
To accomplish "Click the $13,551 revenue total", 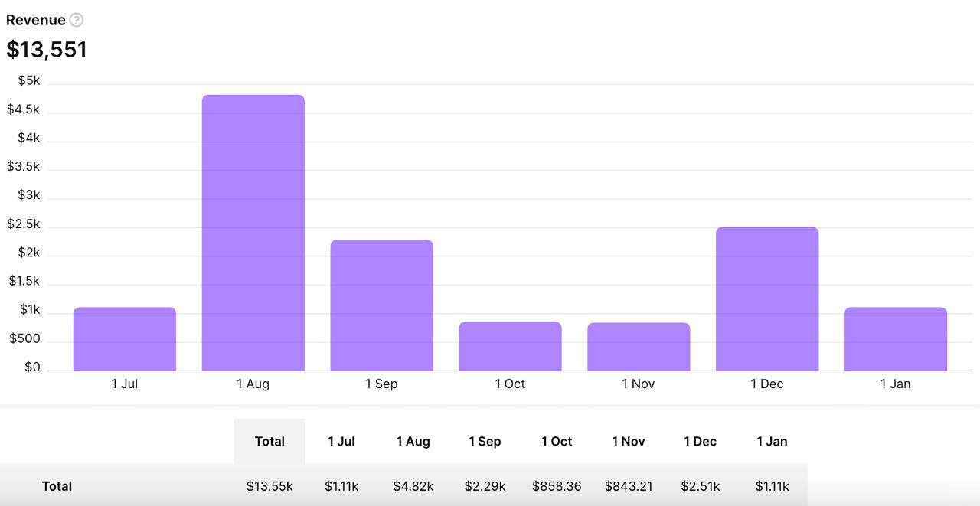I will [x=47, y=50].
